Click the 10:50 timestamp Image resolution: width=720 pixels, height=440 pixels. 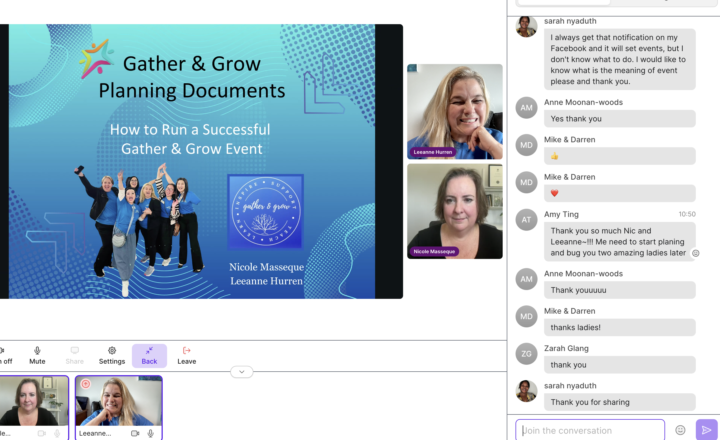coord(687,214)
